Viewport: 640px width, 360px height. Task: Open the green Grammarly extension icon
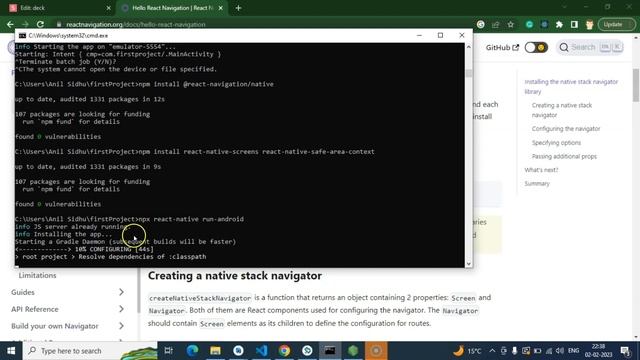(529, 24)
